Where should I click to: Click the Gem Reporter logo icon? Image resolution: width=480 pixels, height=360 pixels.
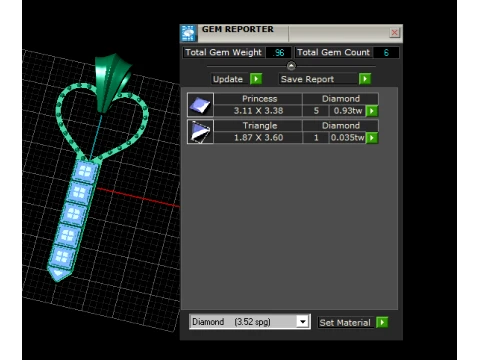[x=189, y=33]
